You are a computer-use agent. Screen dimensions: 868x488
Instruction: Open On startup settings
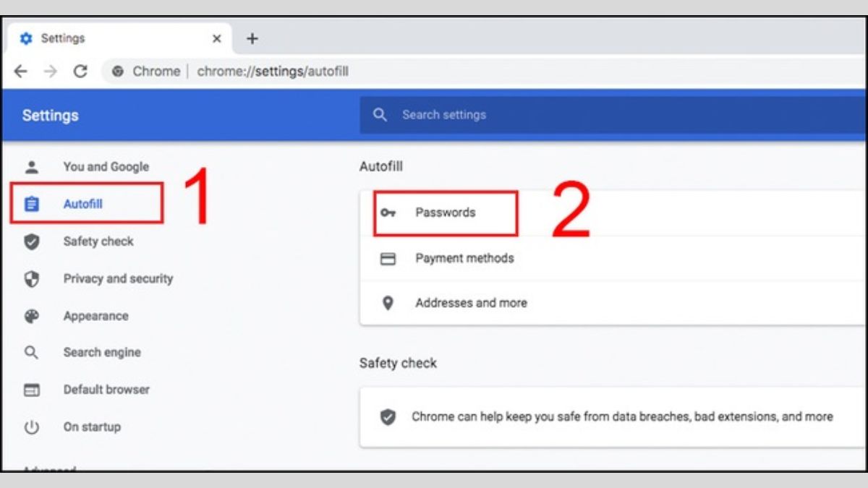92,427
